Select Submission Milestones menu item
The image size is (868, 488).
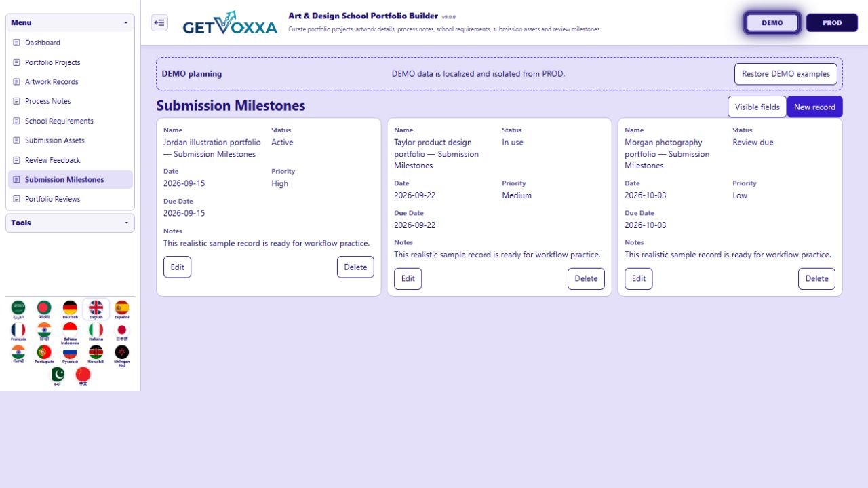[x=70, y=180]
